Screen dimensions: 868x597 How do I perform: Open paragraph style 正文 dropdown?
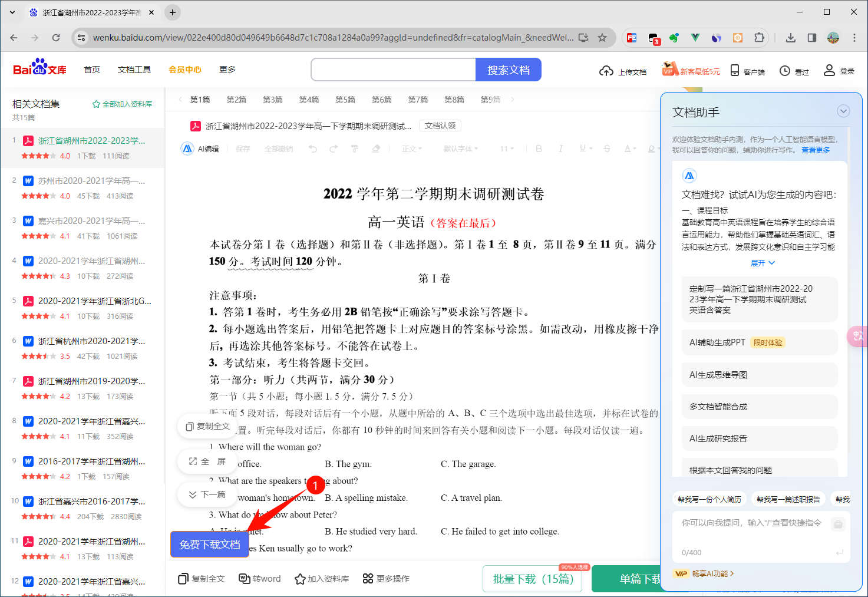click(x=412, y=149)
